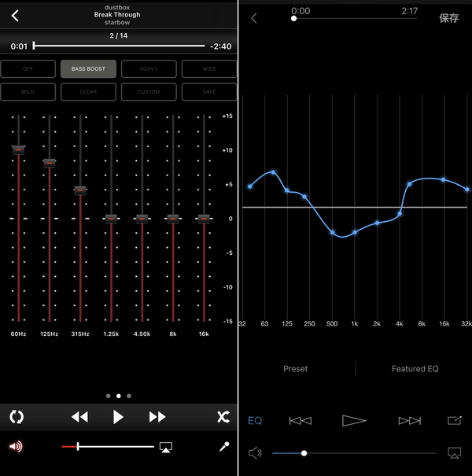Click the 16k slider handle

pos(204,219)
